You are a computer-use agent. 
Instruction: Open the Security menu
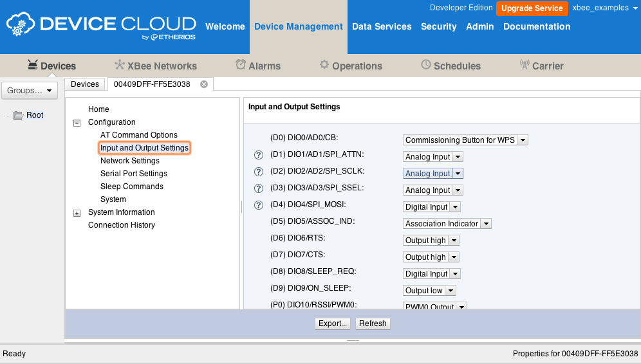pos(439,26)
